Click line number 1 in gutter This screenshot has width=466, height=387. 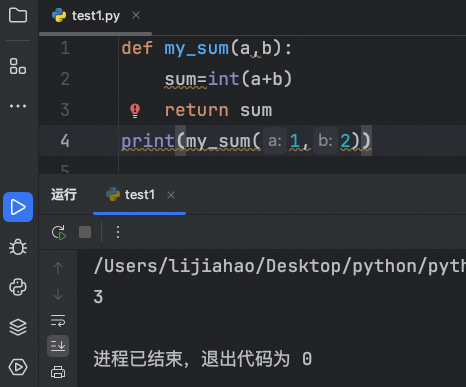coord(65,48)
